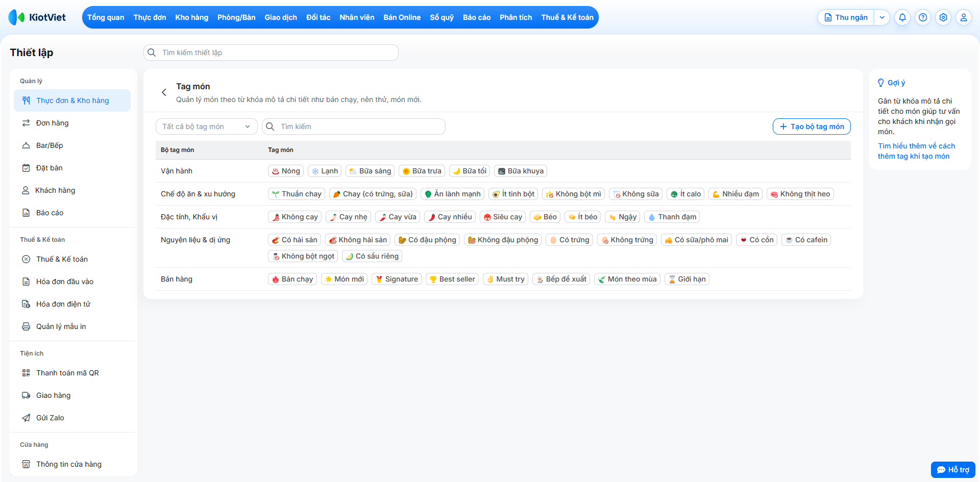This screenshot has height=482, width=980.
Task: Click the Thuế & Kế toán sidebar icon
Action: (26, 259)
